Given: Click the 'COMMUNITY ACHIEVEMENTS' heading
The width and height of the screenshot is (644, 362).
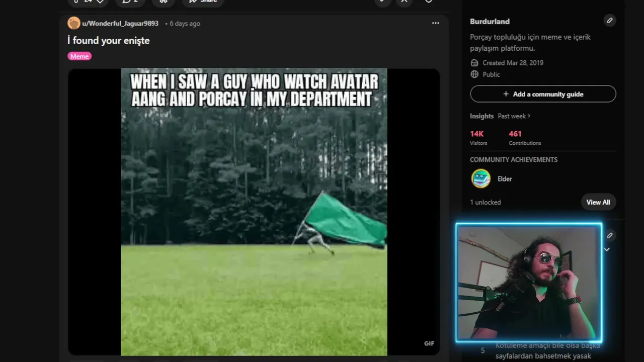Looking at the screenshot, I should tap(514, 160).
